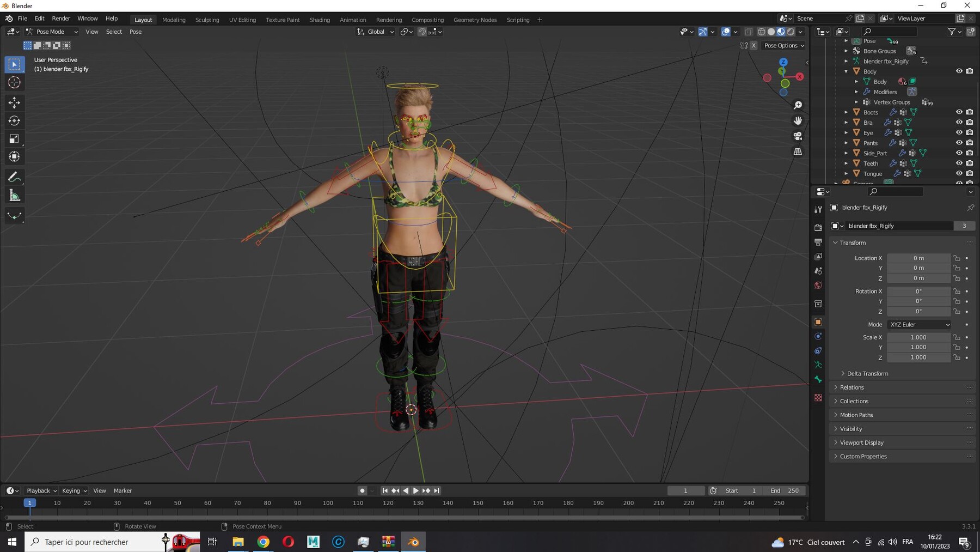Activate the Scale tool
This screenshot has width=980, height=552.
(x=14, y=139)
